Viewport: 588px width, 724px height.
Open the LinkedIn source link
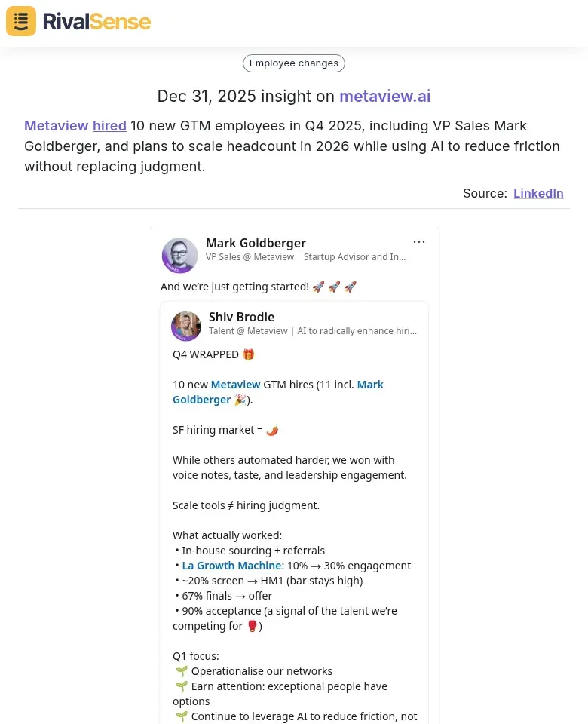538,193
